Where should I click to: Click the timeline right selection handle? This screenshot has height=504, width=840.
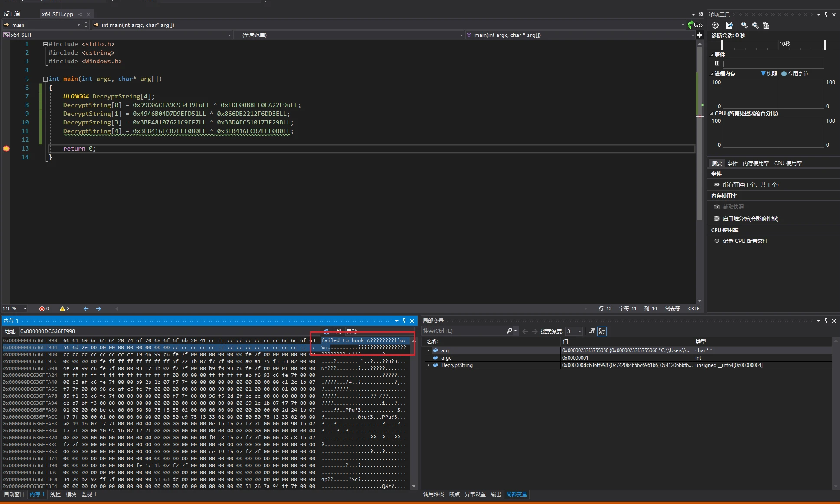(824, 45)
